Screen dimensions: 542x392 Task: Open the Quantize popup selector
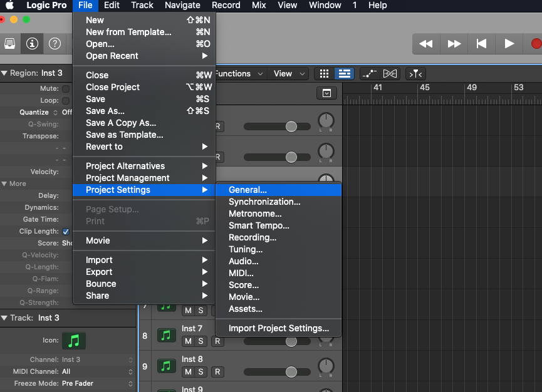pyautogui.click(x=55, y=113)
